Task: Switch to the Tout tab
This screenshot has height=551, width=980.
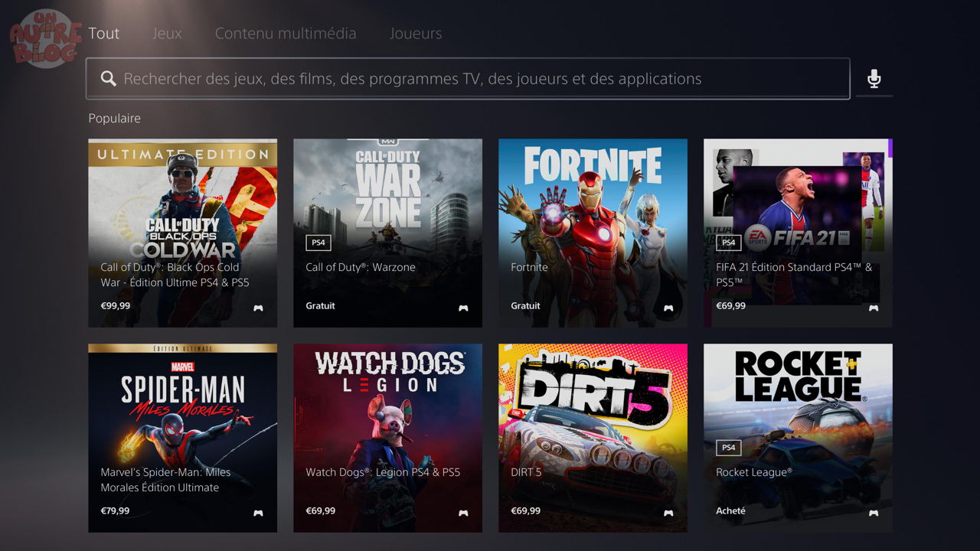Action: pos(103,34)
